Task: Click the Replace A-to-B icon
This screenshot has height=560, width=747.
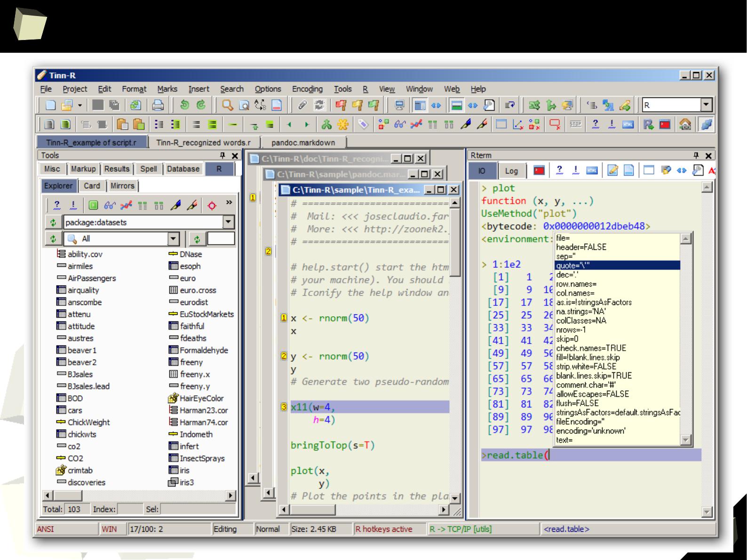Action: click(x=260, y=105)
